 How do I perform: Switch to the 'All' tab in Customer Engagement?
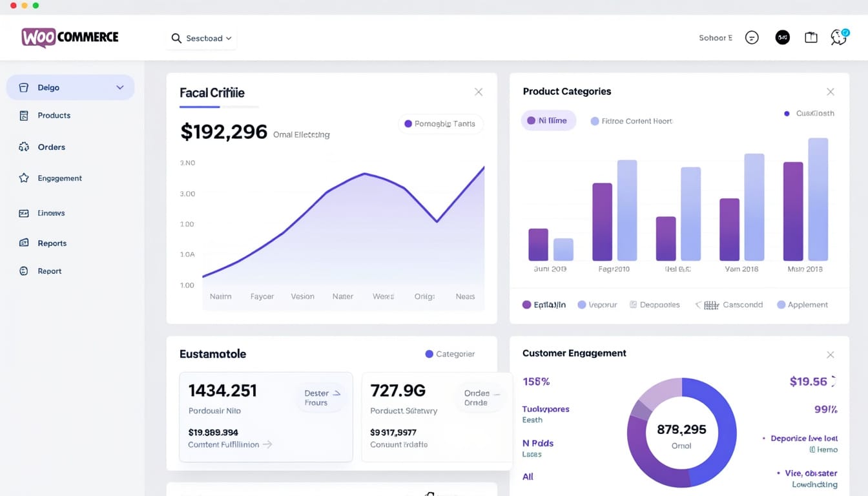(528, 477)
